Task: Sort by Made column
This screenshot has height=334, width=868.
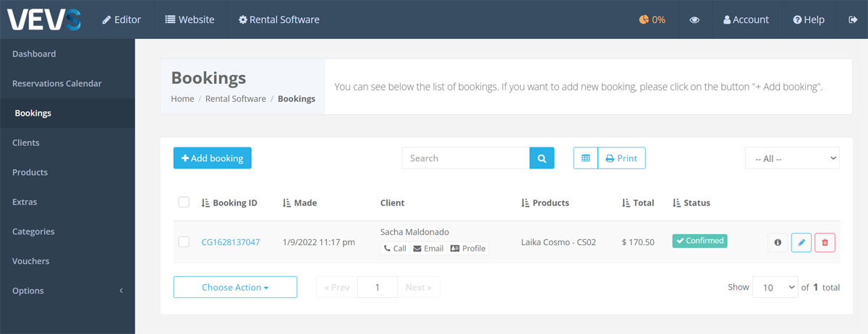Action: pos(300,203)
